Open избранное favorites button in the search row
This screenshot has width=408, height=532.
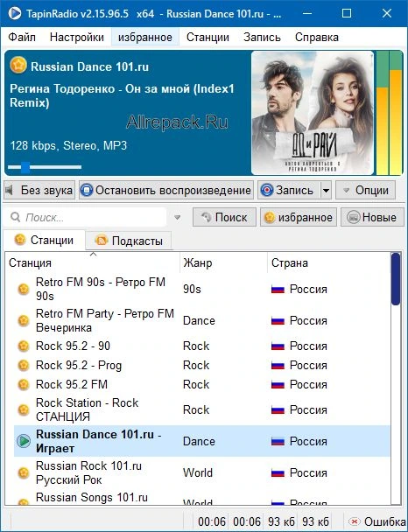(x=299, y=217)
